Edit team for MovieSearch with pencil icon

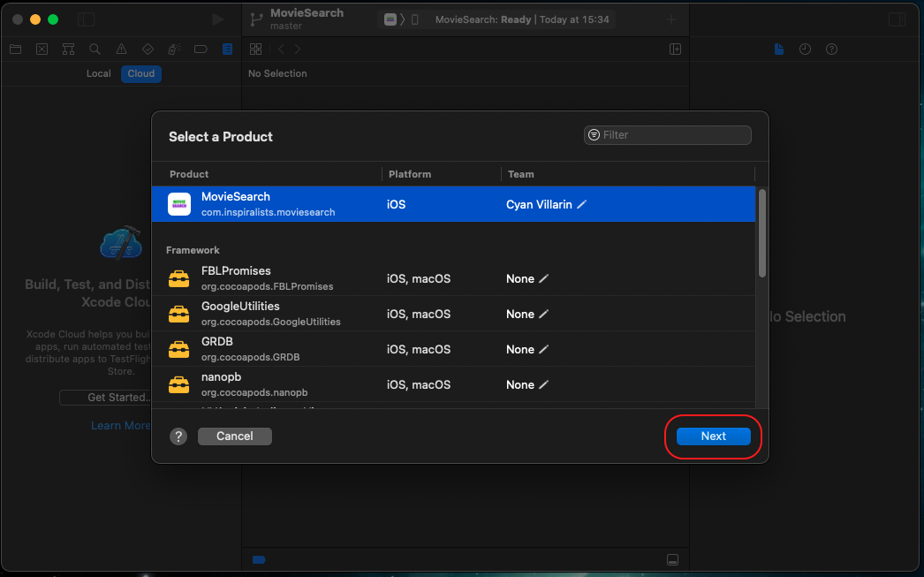pyautogui.click(x=581, y=204)
